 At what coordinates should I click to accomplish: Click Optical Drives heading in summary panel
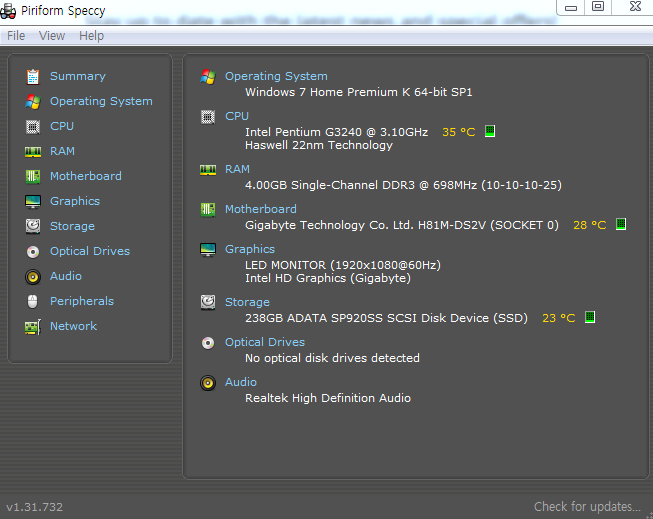click(x=265, y=342)
